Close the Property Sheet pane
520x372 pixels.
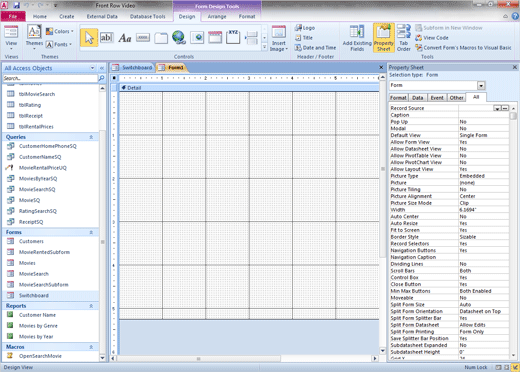(515, 67)
